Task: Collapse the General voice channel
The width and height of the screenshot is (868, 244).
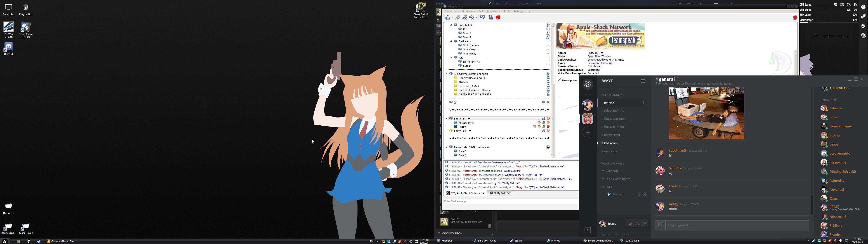Action: point(603,171)
